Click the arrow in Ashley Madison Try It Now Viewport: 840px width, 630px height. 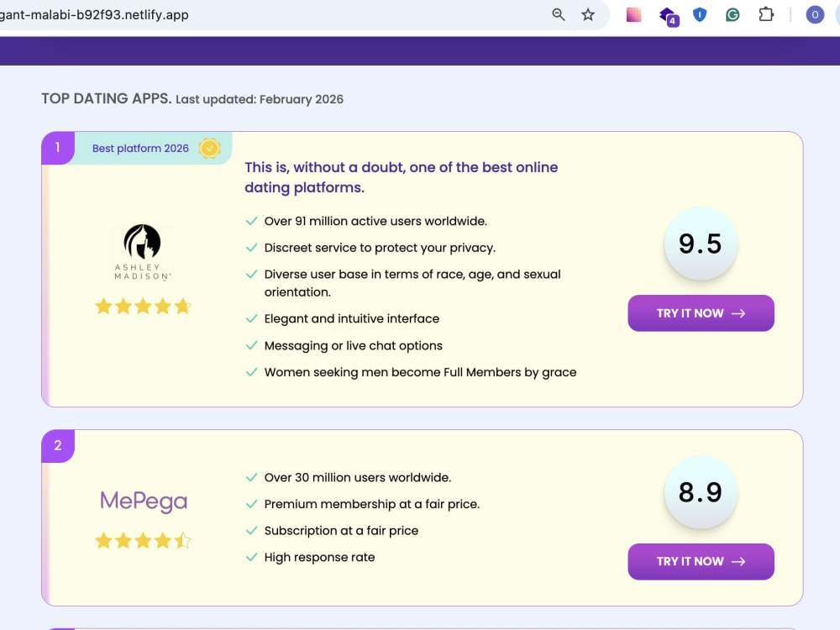coord(738,313)
